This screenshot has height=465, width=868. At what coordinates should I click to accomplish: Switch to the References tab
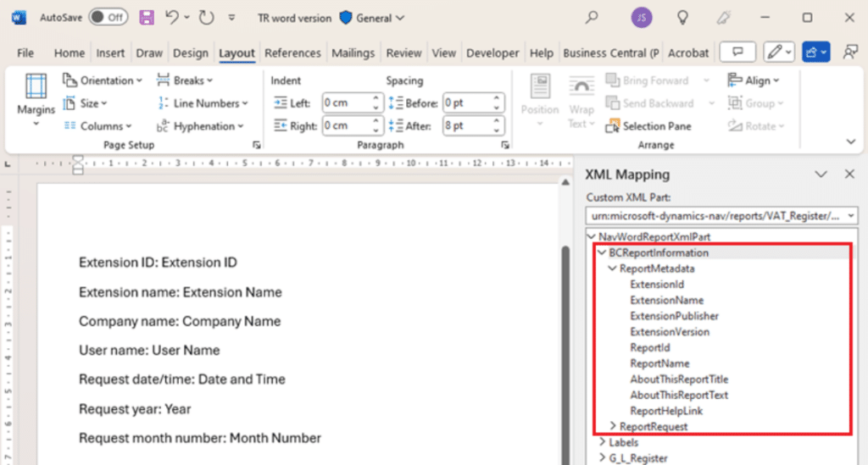pyautogui.click(x=293, y=53)
